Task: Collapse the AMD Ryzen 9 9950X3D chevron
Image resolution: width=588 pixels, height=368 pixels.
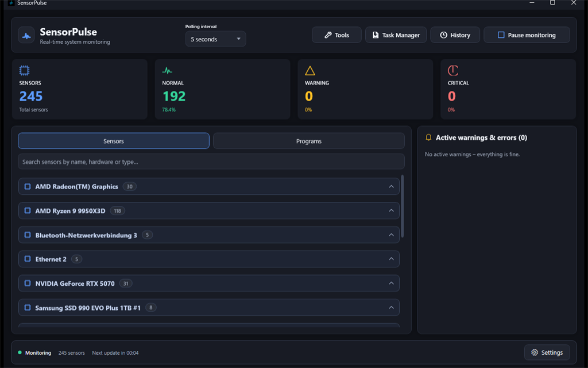Action: tap(391, 210)
